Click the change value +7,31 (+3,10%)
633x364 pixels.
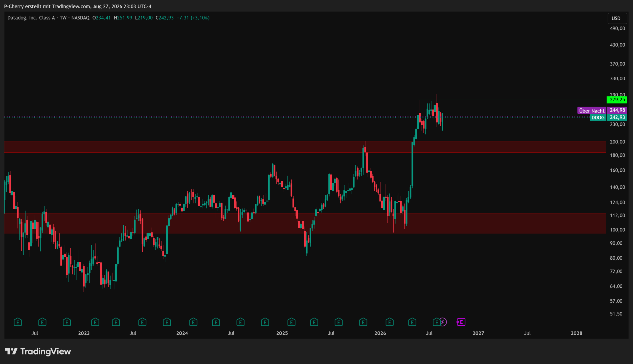[x=193, y=18]
